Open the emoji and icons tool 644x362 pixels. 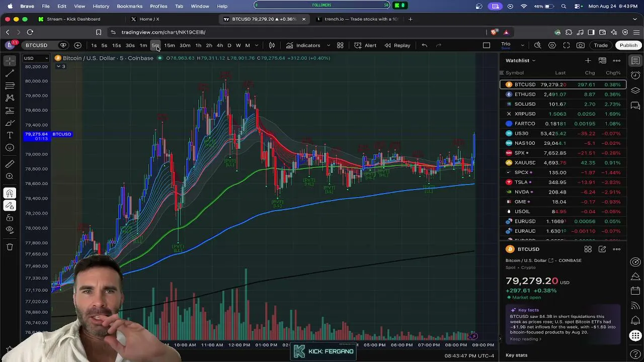click(10, 148)
